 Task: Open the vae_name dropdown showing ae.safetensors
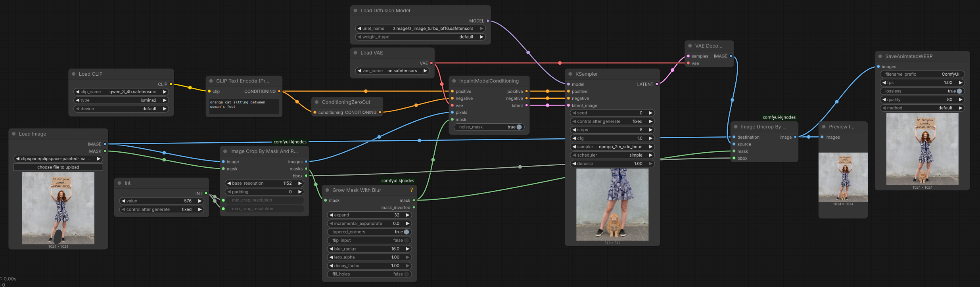393,71
